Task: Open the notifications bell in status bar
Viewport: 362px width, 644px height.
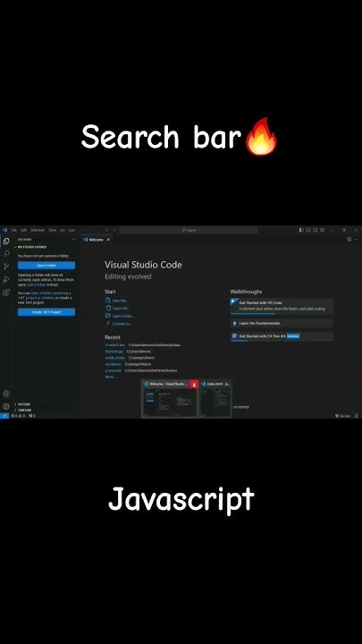Action: click(356, 416)
